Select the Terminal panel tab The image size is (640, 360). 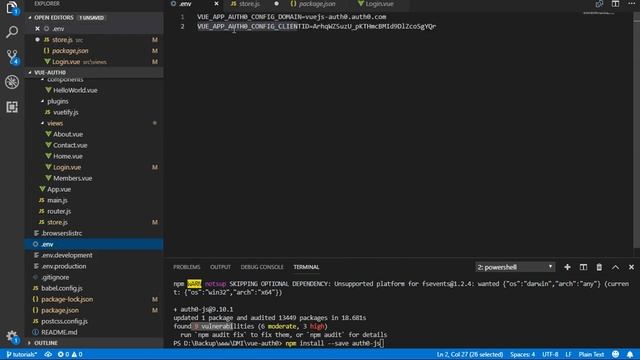306,267
